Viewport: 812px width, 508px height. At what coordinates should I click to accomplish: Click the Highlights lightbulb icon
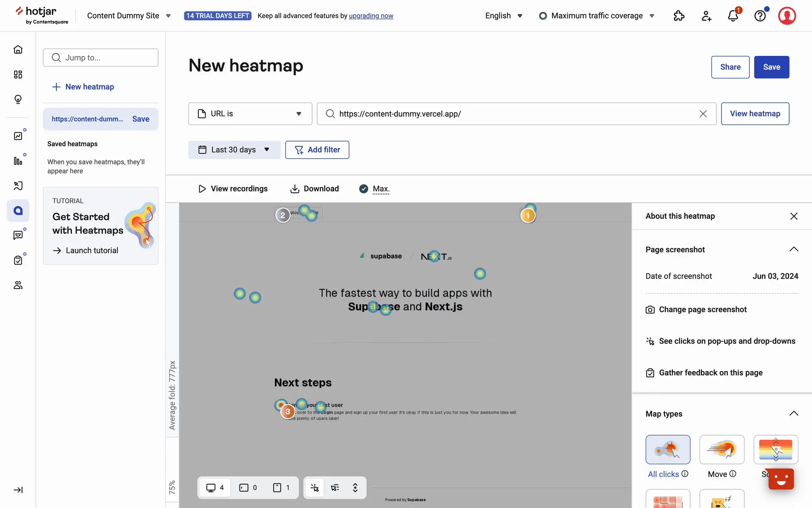point(18,99)
